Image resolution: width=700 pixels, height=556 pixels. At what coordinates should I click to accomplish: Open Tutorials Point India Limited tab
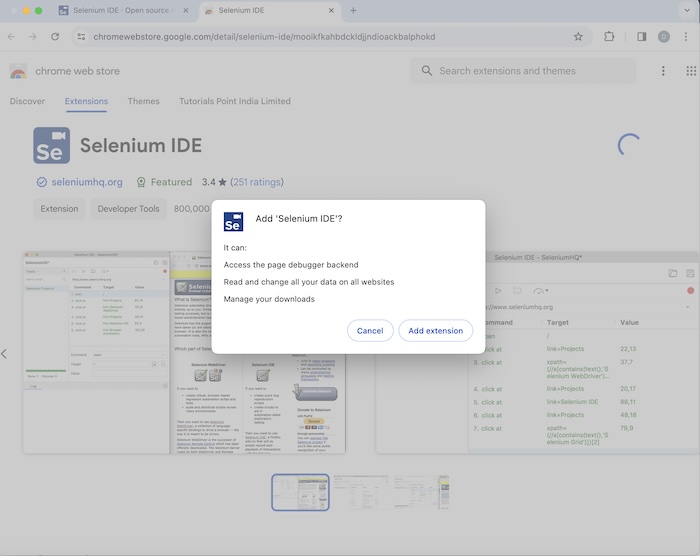coord(235,101)
